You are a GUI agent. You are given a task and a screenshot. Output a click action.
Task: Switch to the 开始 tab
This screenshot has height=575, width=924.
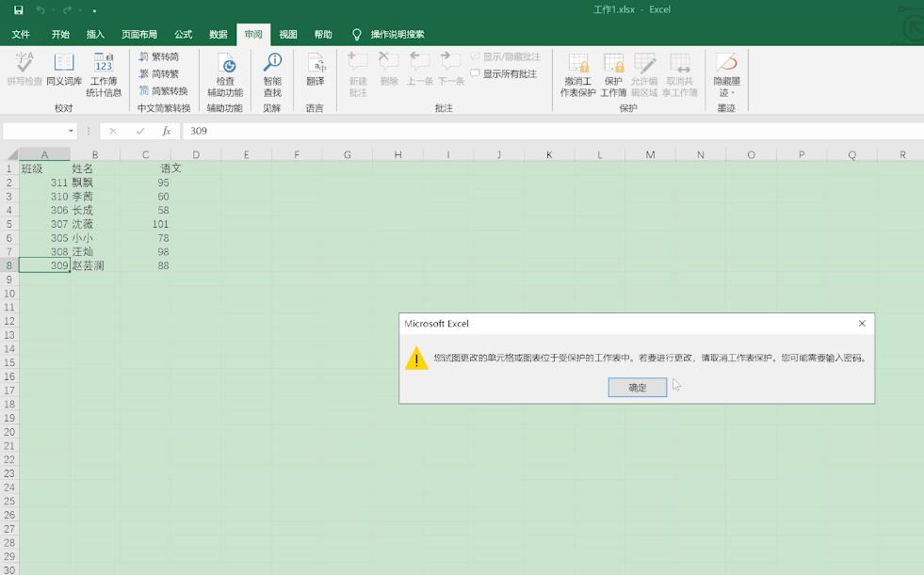pos(60,34)
